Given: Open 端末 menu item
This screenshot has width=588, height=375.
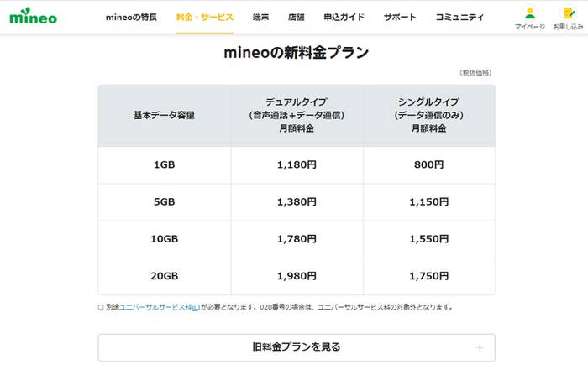Looking at the screenshot, I should click(x=260, y=18).
